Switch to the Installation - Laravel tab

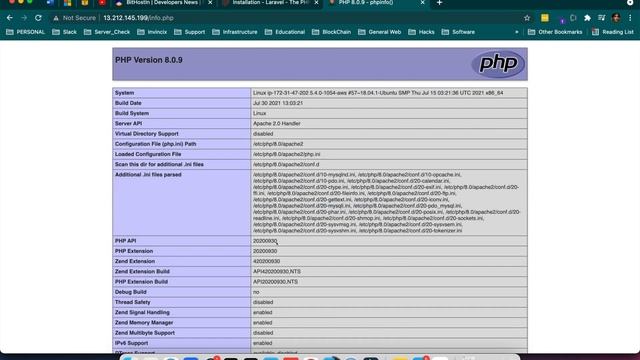click(269, 3)
